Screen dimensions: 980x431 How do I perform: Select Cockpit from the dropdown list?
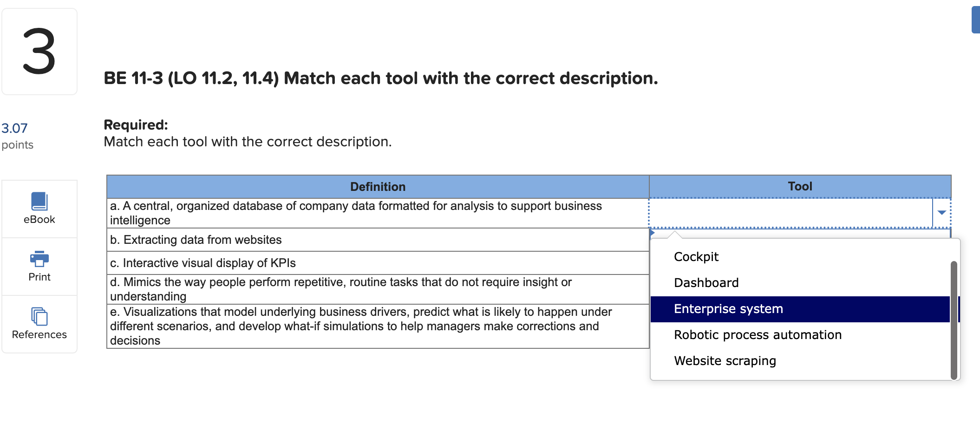(x=695, y=256)
